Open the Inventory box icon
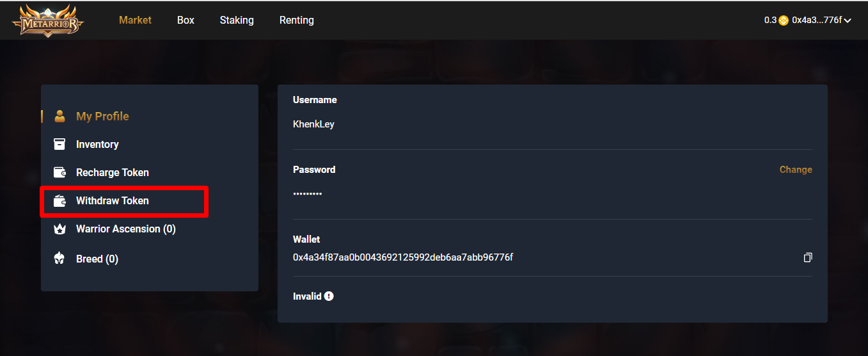868x356 pixels. point(59,144)
